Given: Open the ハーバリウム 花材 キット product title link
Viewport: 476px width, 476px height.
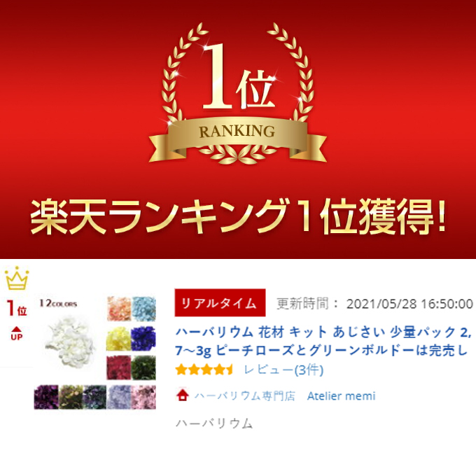Looking at the screenshot, I should click(x=323, y=341).
